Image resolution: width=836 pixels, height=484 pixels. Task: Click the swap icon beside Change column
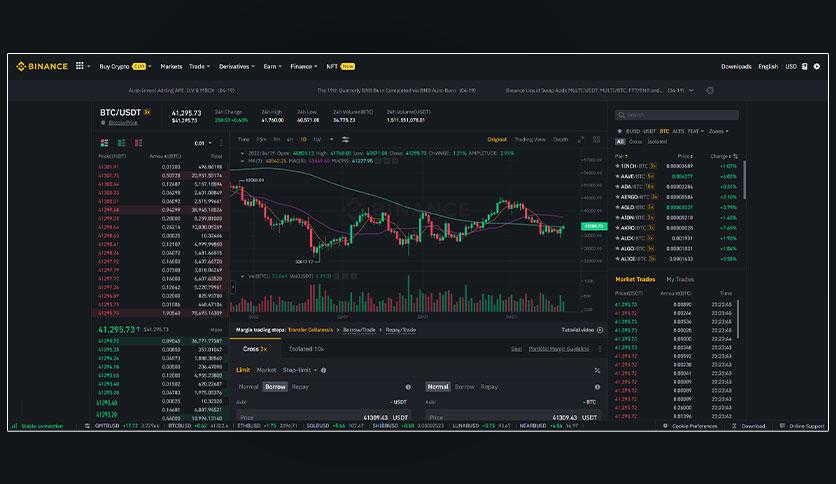click(736, 156)
